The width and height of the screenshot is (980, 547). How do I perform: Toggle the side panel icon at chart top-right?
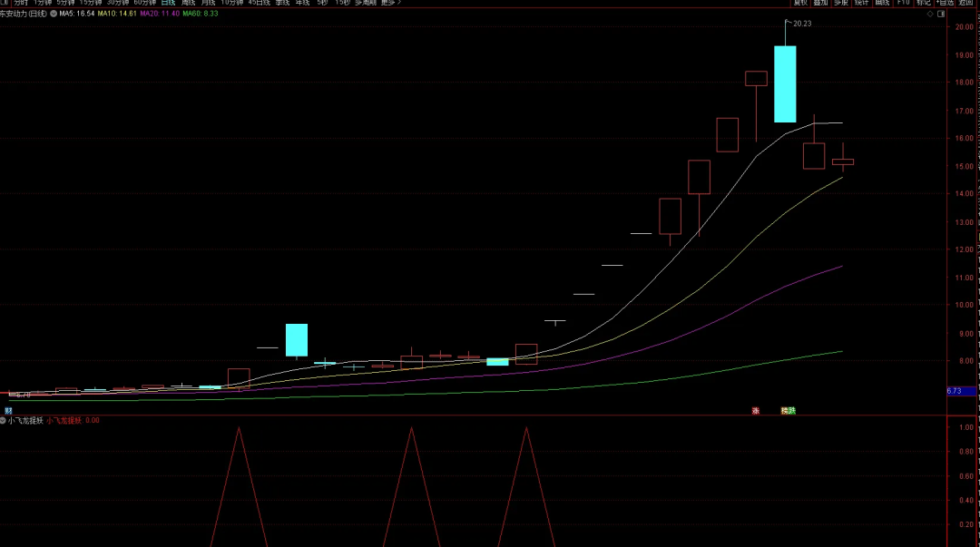click(x=941, y=14)
